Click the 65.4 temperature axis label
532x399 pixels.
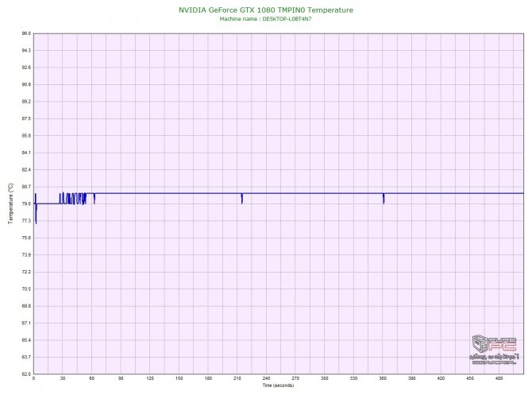26,340
